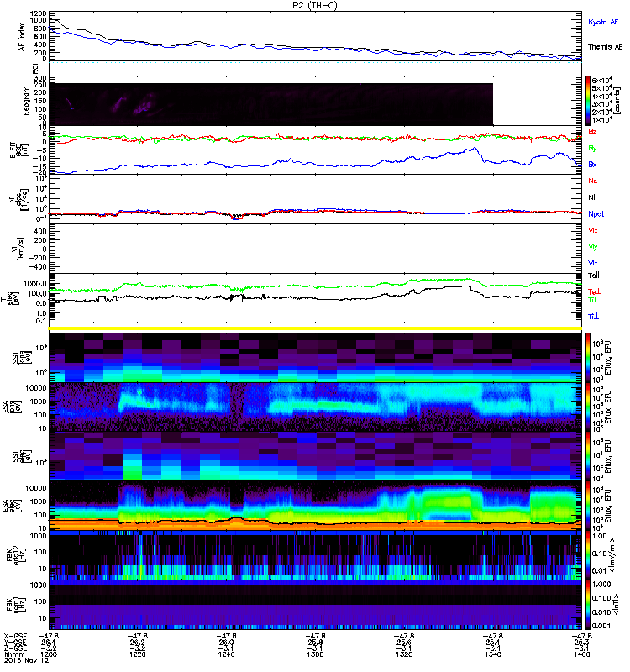Click the plot title P2 (TH-C)
Screen dimensions: 630x672
pyautogui.click(x=315, y=5)
